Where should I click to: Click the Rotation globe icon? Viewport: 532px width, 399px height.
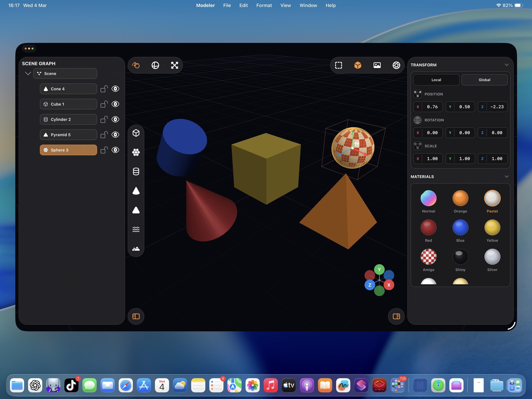(x=417, y=120)
